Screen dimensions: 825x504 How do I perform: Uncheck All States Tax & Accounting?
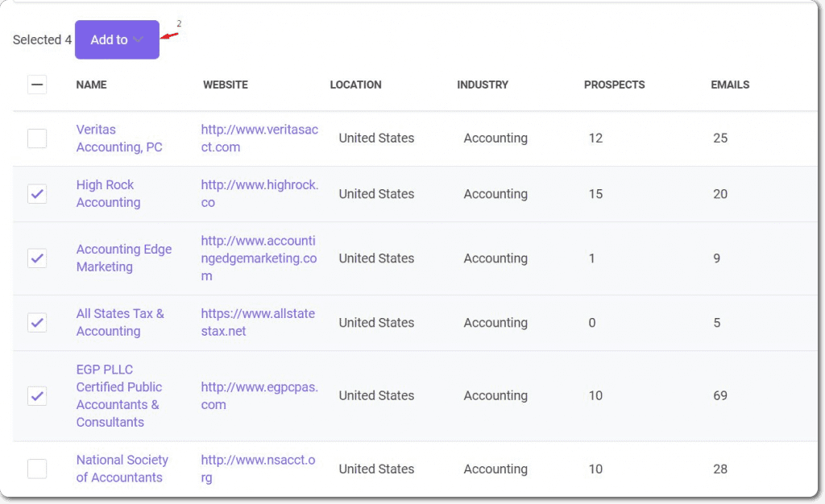(x=37, y=322)
